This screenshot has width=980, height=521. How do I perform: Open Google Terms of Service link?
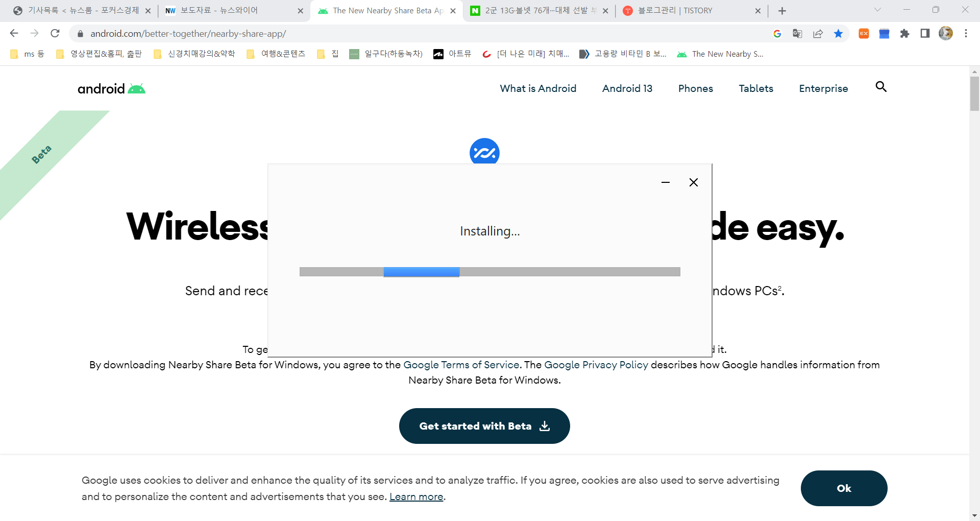pos(461,365)
